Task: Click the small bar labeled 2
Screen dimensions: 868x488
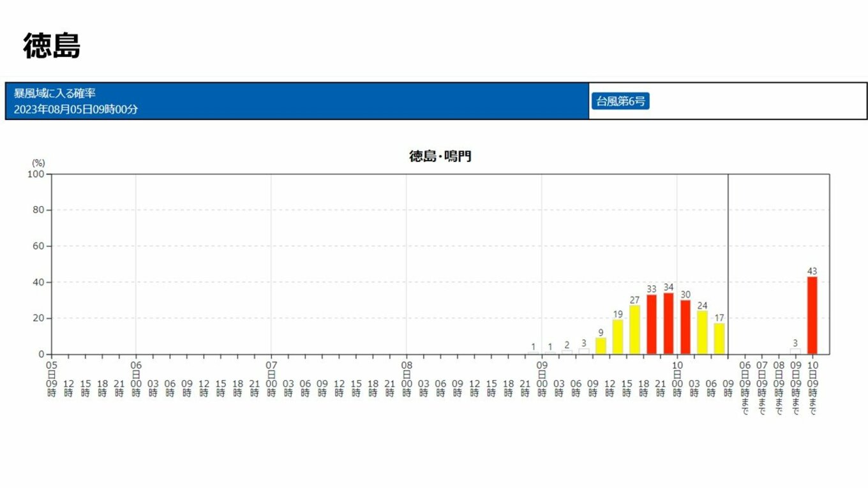Action: point(567,351)
